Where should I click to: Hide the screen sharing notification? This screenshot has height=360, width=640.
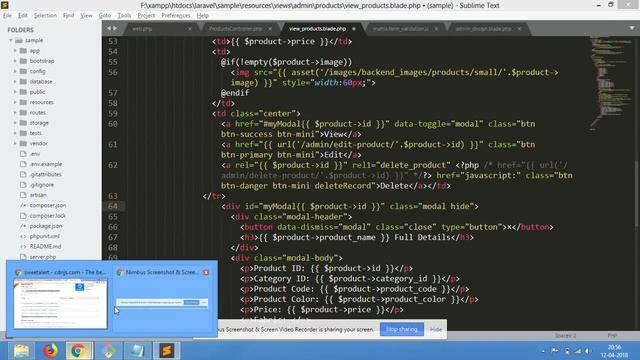(x=436, y=329)
